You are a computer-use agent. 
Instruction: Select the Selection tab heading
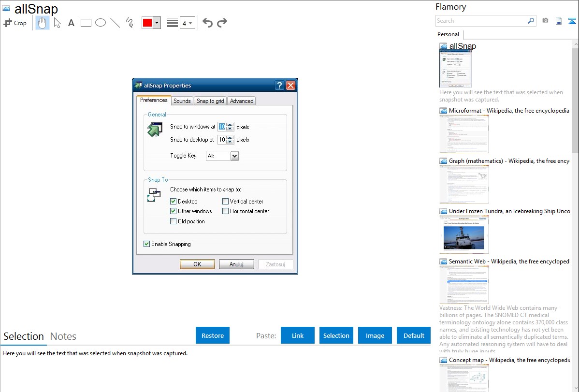[24, 336]
